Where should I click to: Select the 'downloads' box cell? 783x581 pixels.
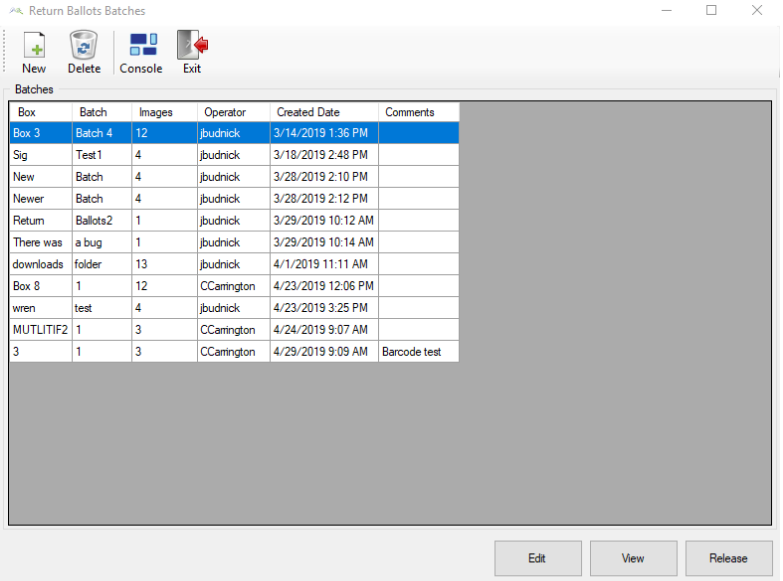[x=41, y=264]
